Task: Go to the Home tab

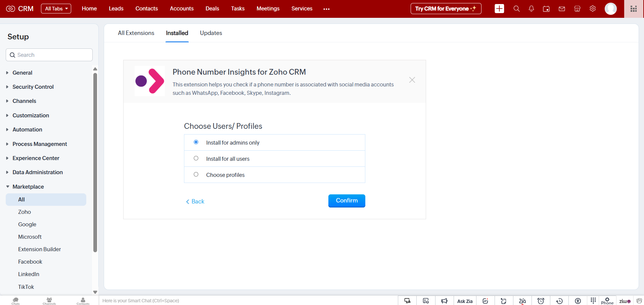Action: (89, 9)
